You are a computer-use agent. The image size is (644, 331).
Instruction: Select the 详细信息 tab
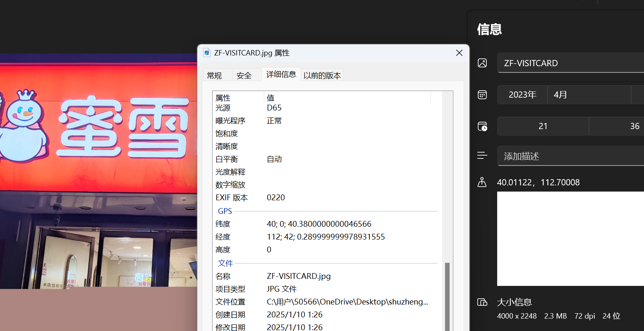[281, 74]
